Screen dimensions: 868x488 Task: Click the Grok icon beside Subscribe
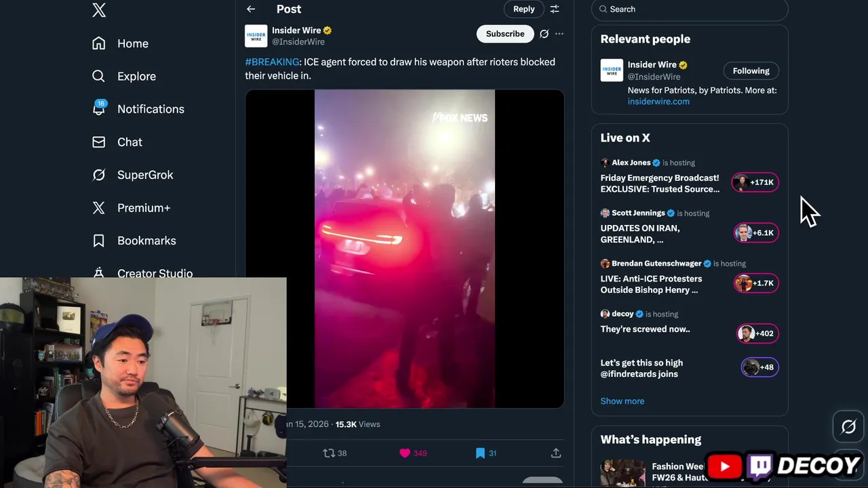click(544, 34)
